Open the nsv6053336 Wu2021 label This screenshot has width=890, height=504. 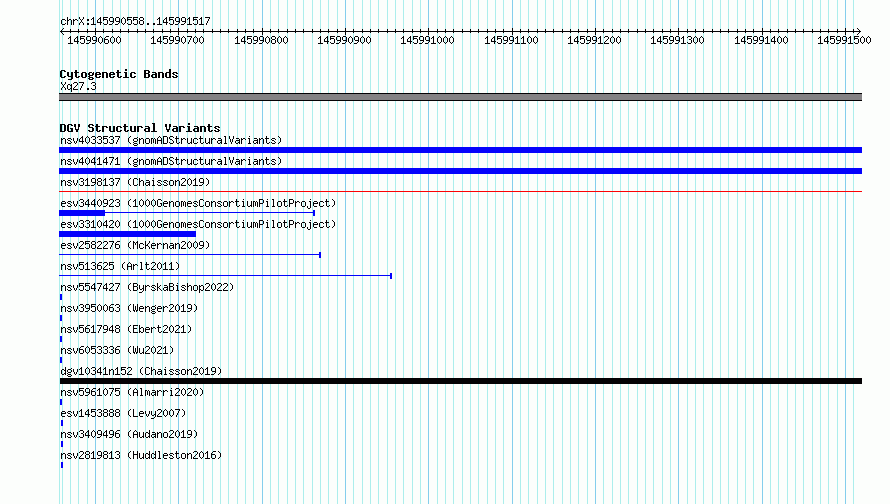point(117,350)
